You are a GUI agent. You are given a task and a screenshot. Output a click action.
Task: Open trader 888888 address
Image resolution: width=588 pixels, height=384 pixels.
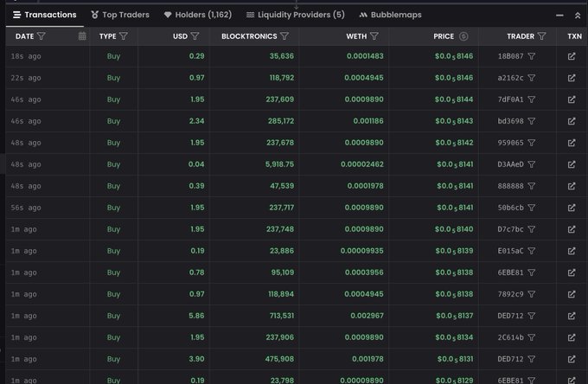(x=510, y=186)
